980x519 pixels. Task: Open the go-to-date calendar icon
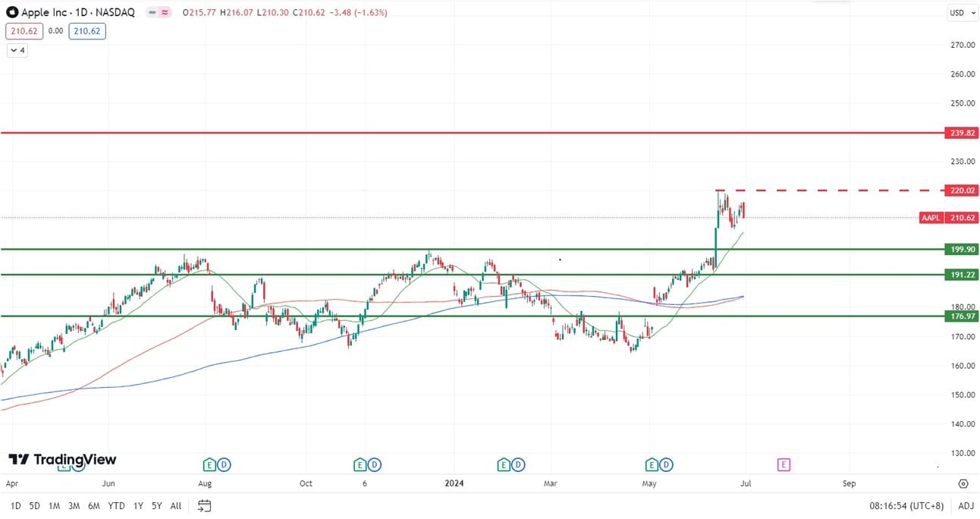click(203, 505)
